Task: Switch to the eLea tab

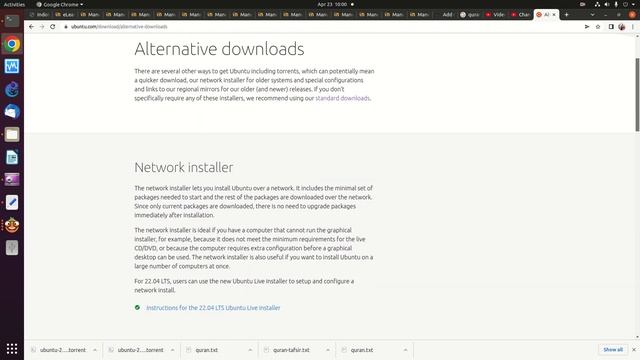Action: (64, 15)
